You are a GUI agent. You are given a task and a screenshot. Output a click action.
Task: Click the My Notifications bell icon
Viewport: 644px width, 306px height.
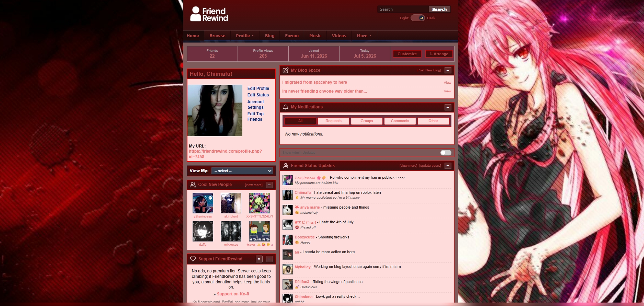285,107
